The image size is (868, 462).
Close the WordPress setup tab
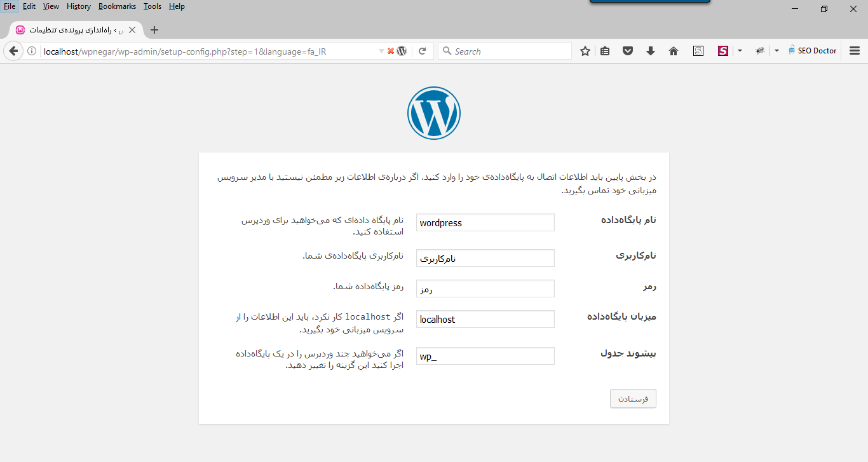(x=132, y=30)
